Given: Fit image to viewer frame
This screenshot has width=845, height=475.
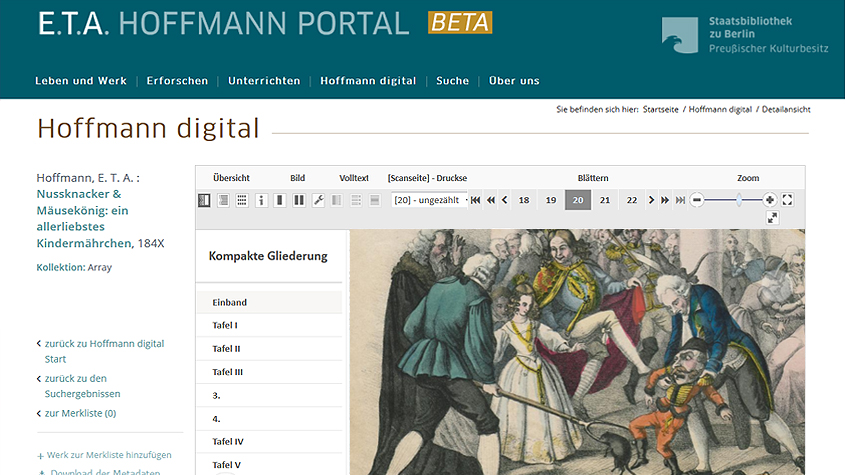Looking at the screenshot, I should click(x=787, y=200).
